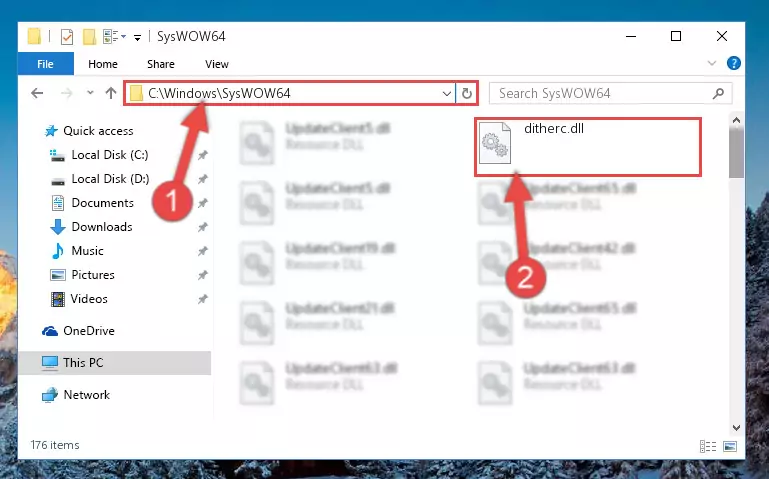Viewport: 769px width, 479px height.
Task: Click the pin icon beside Videos
Action: click(x=203, y=300)
